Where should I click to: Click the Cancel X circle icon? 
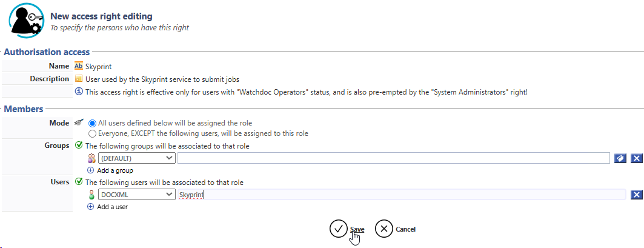tap(383, 229)
